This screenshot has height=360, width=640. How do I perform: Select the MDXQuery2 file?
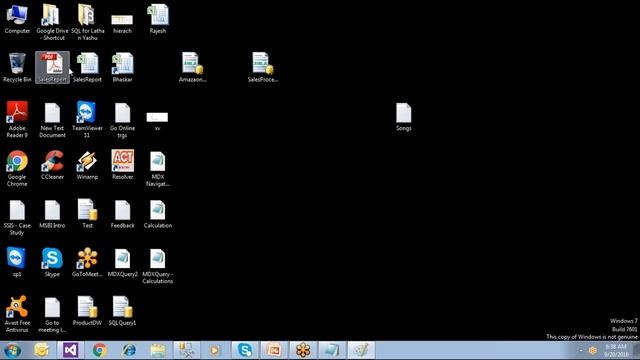click(122, 262)
